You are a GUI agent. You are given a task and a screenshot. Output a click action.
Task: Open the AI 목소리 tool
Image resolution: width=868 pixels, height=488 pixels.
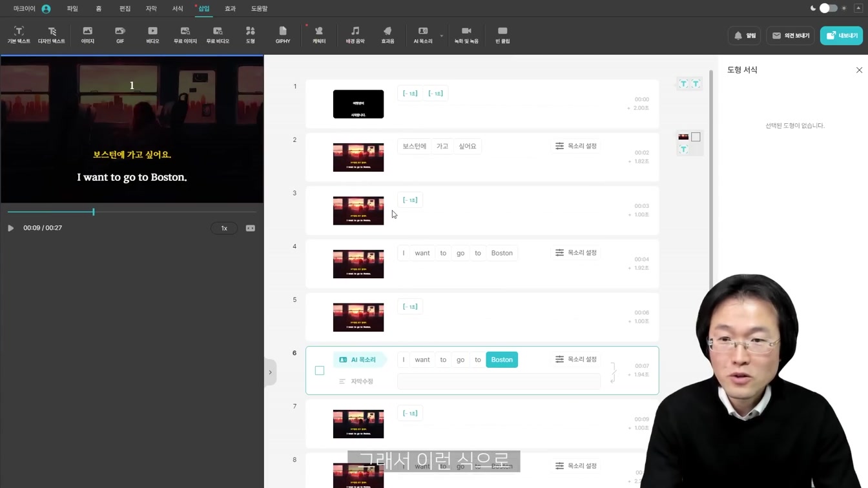tap(423, 35)
